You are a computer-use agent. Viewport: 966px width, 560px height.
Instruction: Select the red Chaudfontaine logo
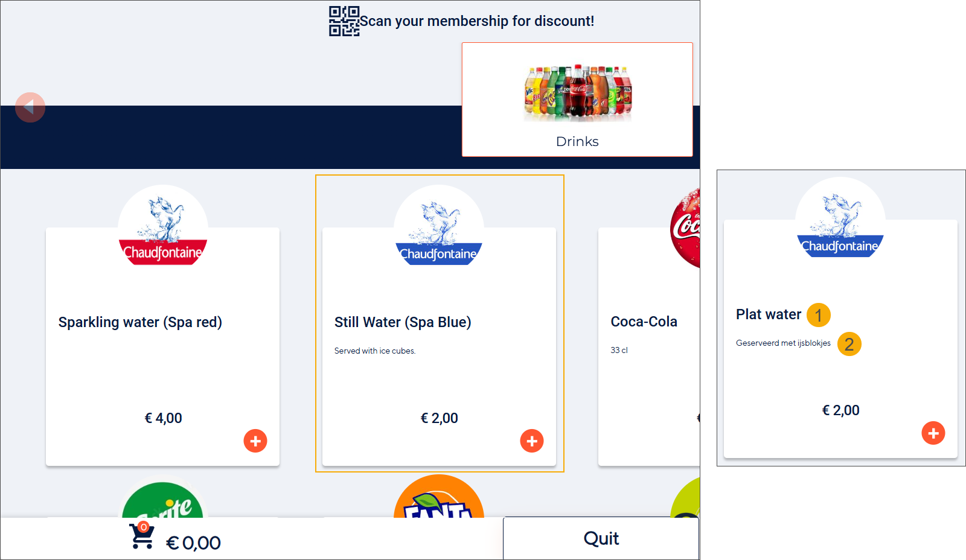point(163,229)
